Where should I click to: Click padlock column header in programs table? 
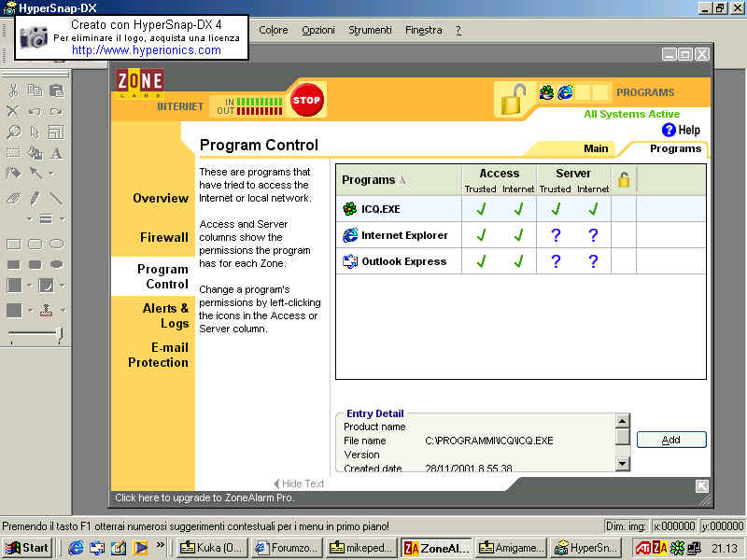click(x=624, y=180)
